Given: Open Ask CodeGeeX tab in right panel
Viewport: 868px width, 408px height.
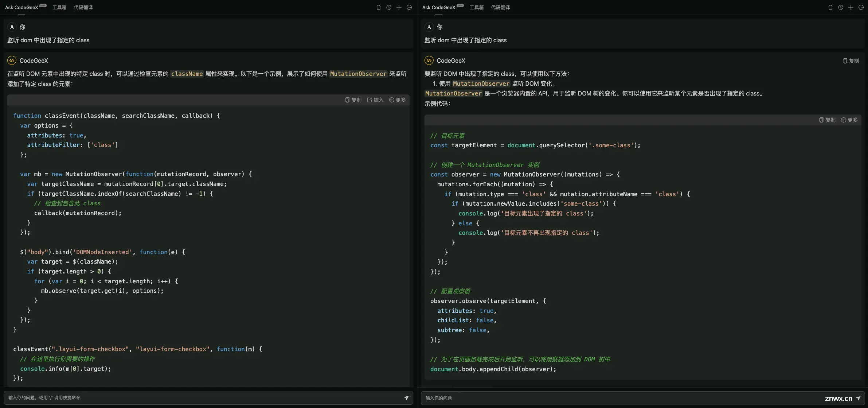Looking at the screenshot, I should click(439, 7).
